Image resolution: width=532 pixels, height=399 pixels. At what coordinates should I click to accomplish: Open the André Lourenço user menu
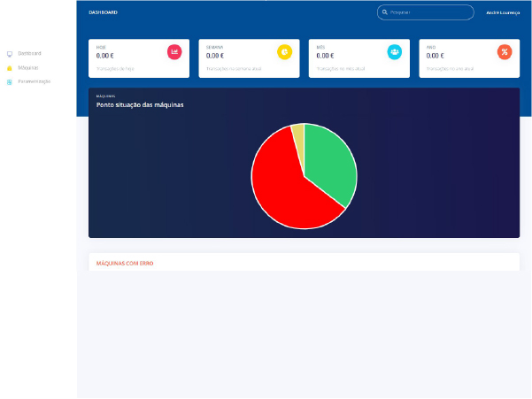pos(505,12)
